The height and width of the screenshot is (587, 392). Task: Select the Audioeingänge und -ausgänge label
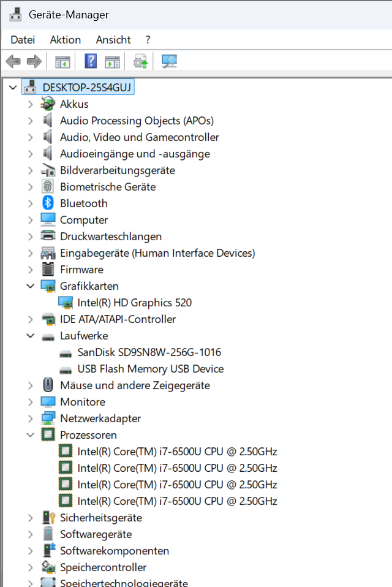coord(135,153)
